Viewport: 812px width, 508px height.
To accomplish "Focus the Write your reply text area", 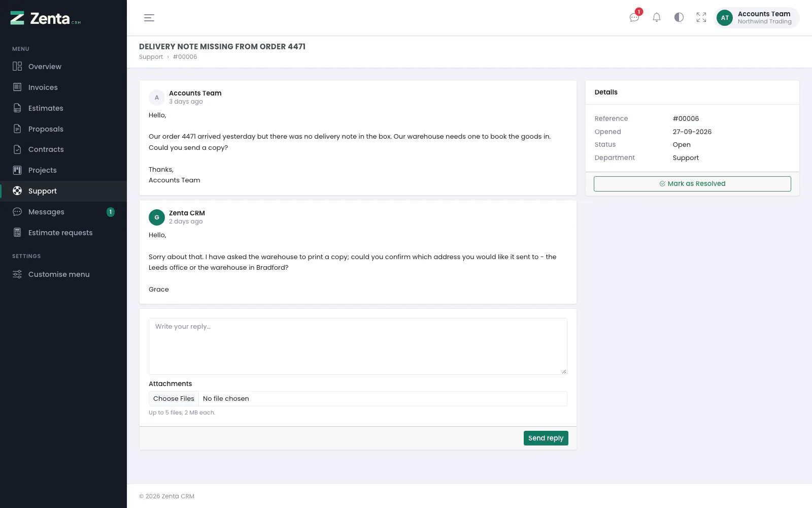I will (358, 346).
